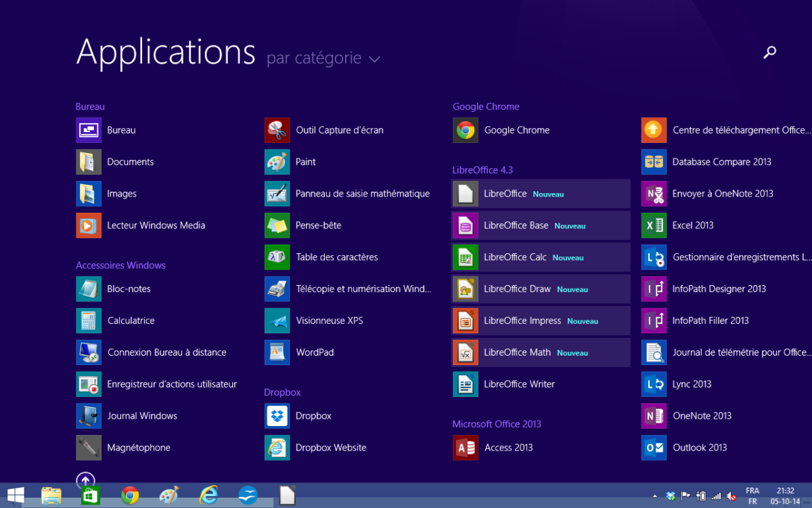The image size is (812, 508).
Task: Click the search magnifier icon
Action: pyautogui.click(x=769, y=52)
